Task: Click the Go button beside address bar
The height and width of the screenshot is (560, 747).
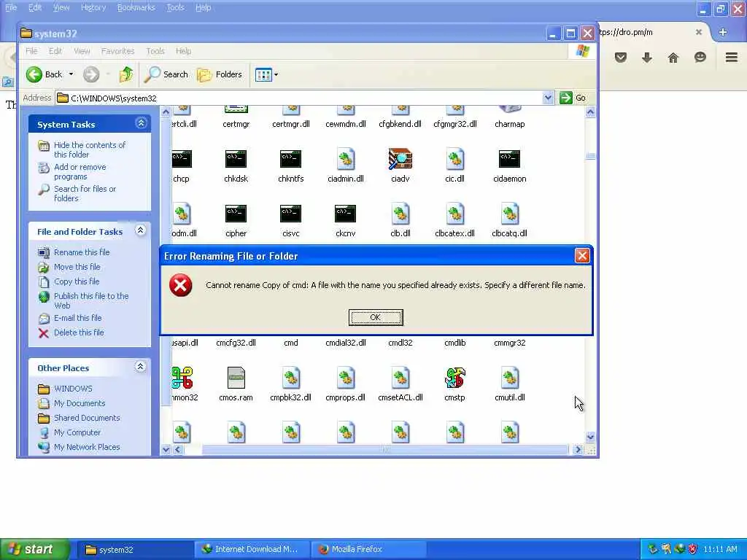Action: pyautogui.click(x=573, y=98)
